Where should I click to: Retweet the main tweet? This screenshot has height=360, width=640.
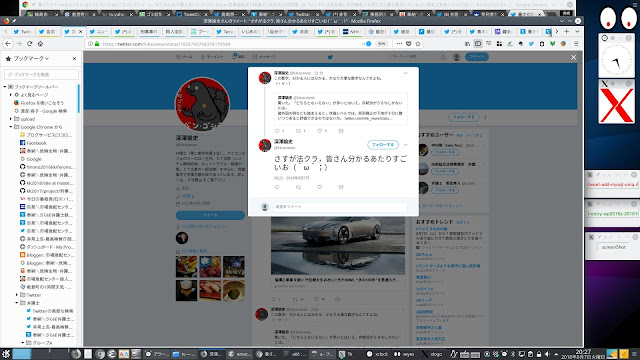click(298, 187)
